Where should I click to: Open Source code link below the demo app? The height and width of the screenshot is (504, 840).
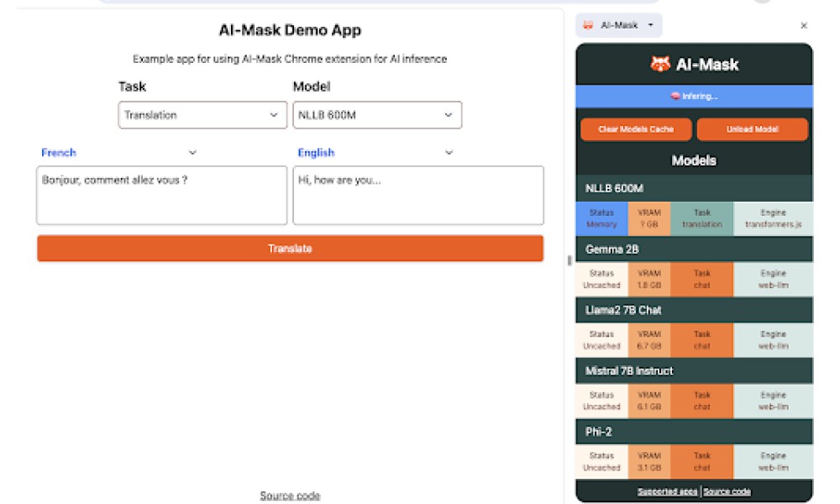click(290, 496)
